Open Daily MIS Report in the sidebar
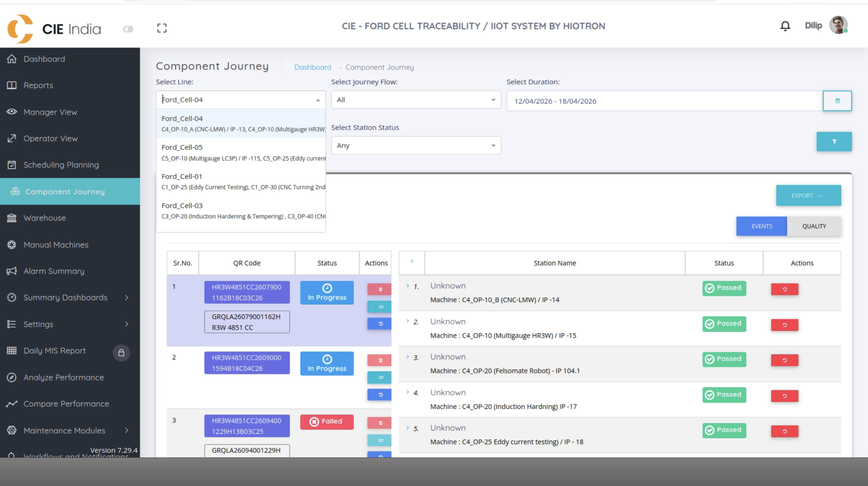Image resolution: width=868 pixels, height=486 pixels. 54,351
